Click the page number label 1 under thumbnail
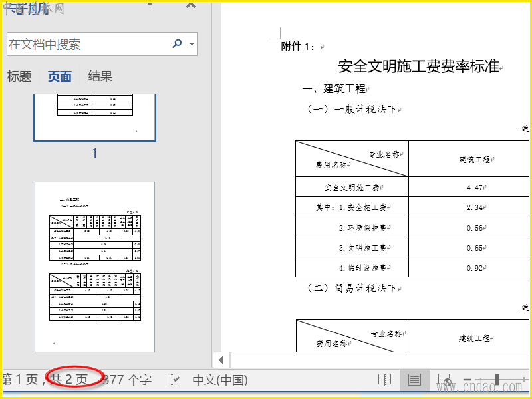Screen dimensions: 532x399 click(94, 153)
